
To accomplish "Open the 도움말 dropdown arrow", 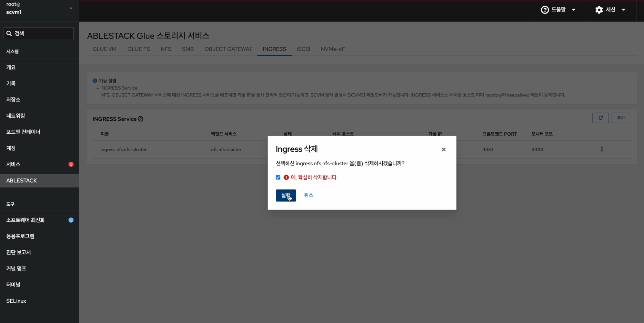I will coord(574,10).
